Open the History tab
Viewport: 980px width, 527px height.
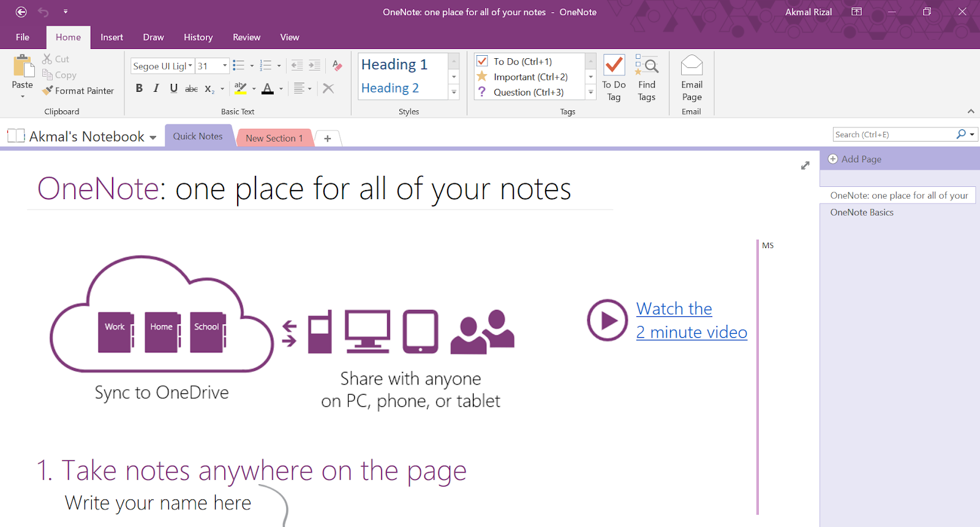[x=198, y=37]
